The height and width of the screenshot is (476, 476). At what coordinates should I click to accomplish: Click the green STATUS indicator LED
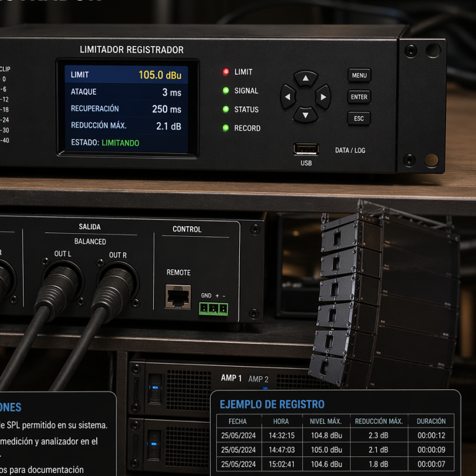226,110
